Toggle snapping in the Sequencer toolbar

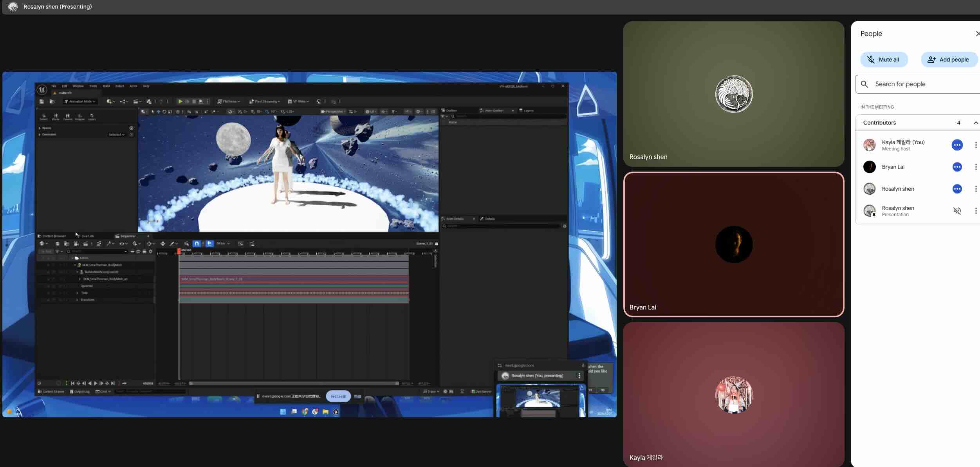197,243
